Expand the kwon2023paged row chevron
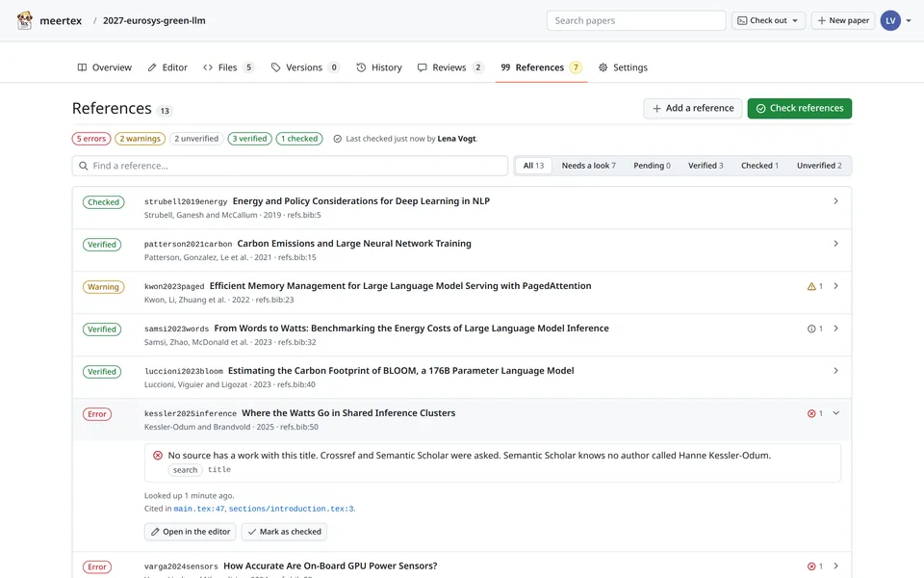Image resolution: width=924 pixels, height=578 pixels. pyautogui.click(x=835, y=287)
